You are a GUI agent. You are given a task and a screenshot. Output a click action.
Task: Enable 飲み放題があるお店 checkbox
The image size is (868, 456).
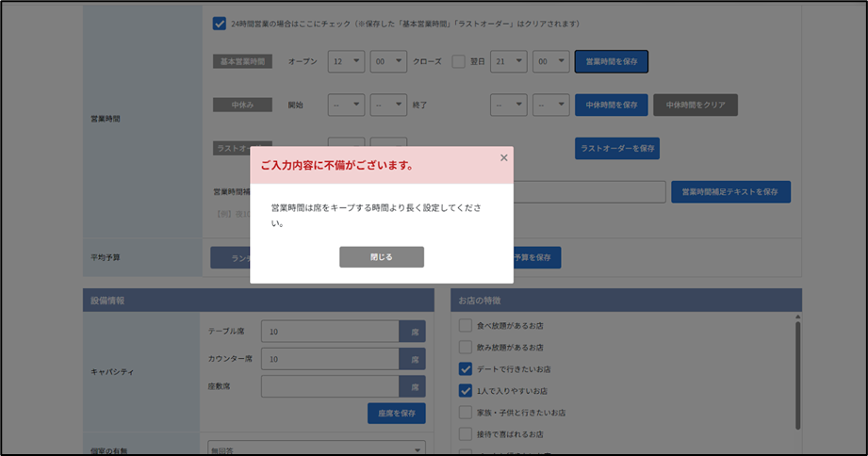465,348
